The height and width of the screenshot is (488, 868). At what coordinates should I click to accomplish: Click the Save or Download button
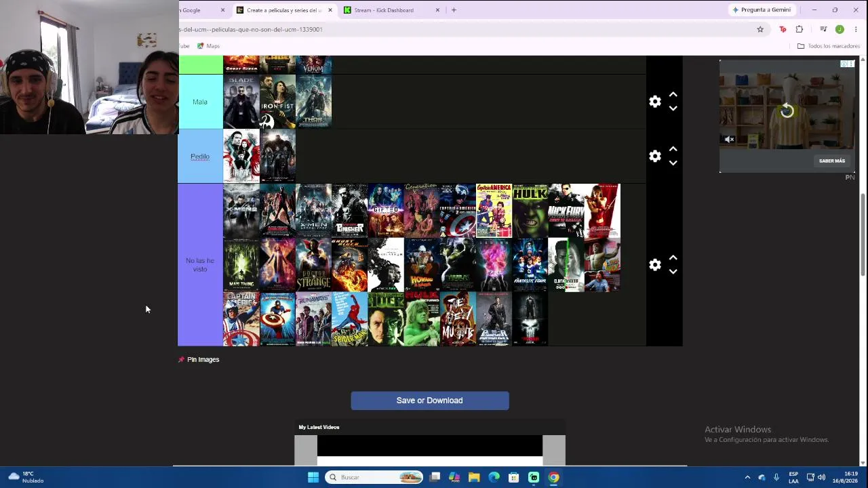[430, 401]
